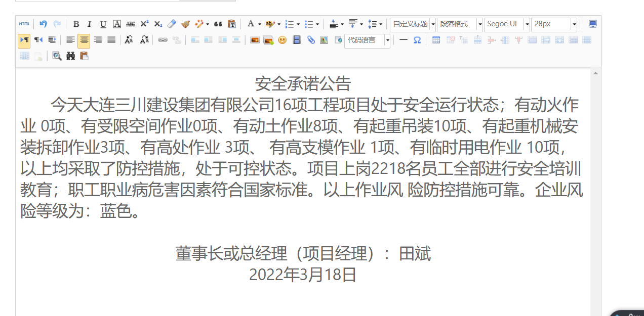This screenshot has height=316, width=644.
Task: Switch to HTML source view
Action: [x=24, y=24]
